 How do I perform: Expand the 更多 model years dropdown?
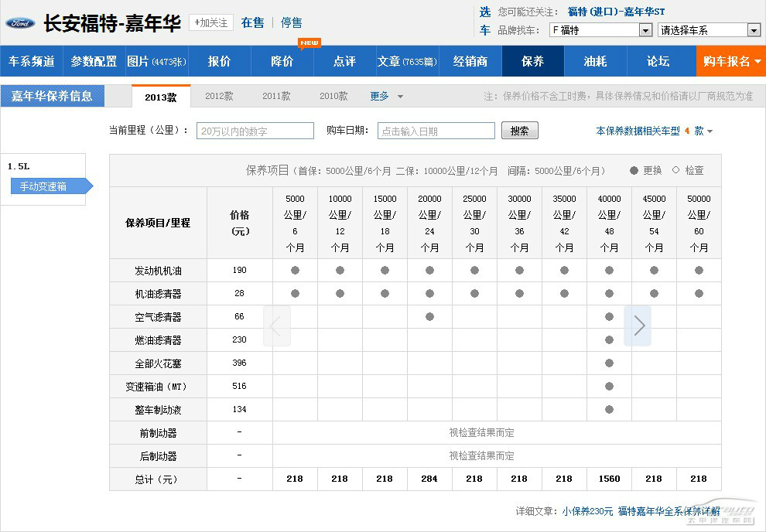387,97
